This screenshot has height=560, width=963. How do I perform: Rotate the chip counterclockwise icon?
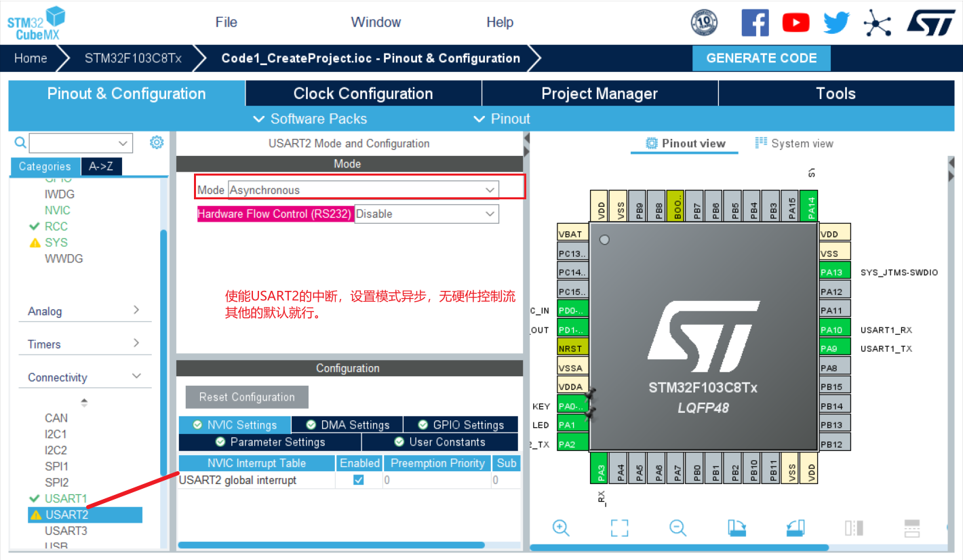pyautogui.click(x=795, y=527)
